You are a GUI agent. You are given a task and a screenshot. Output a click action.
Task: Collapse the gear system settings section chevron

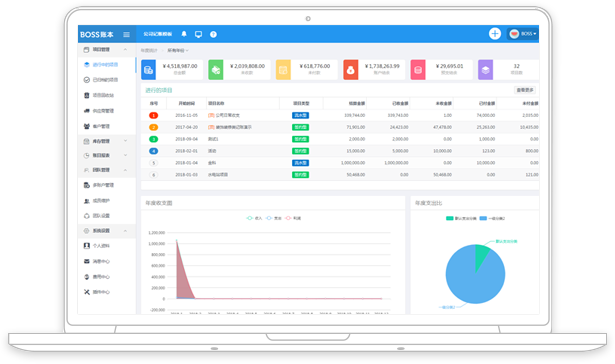[x=125, y=231]
